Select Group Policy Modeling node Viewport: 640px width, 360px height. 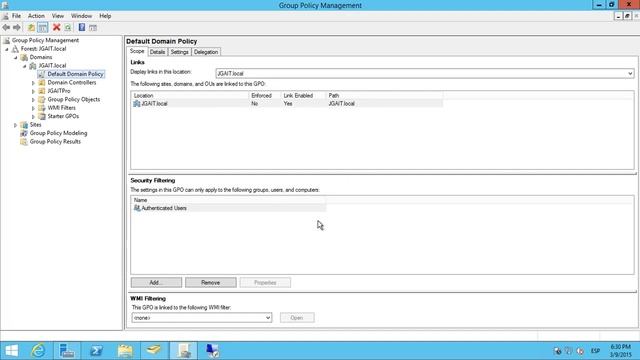click(x=58, y=133)
